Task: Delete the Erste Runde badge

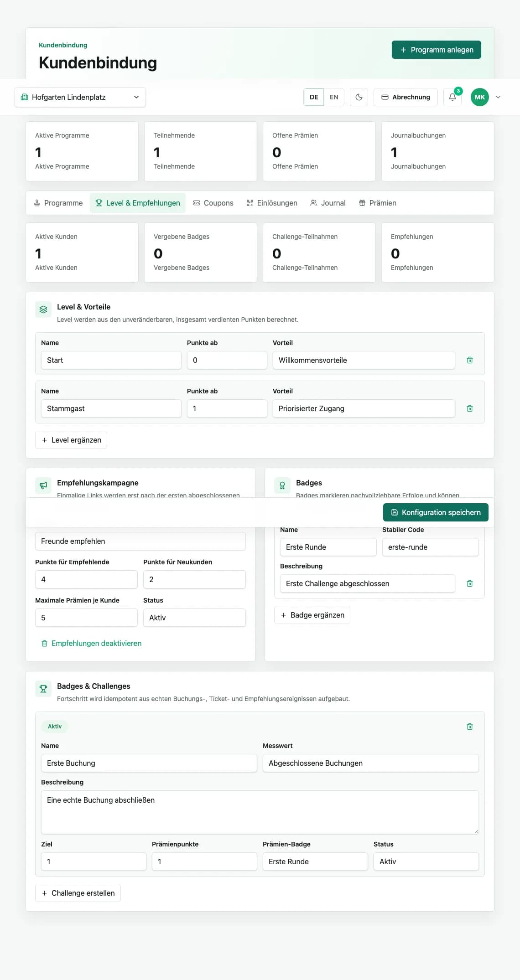Action: tap(470, 583)
